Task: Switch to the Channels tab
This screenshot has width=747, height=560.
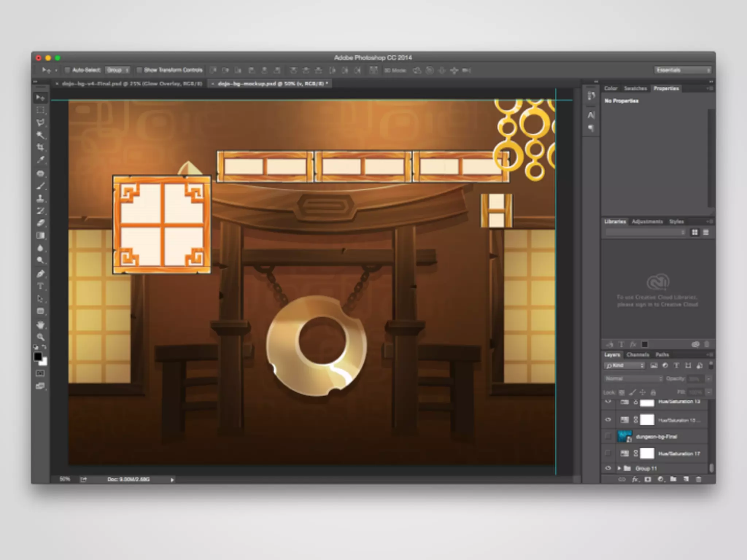Action: pos(638,355)
